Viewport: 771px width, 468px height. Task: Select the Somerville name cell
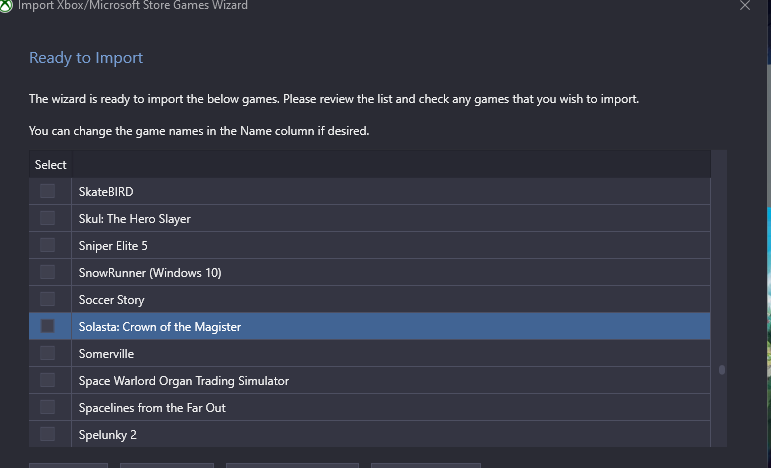point(391,353)
